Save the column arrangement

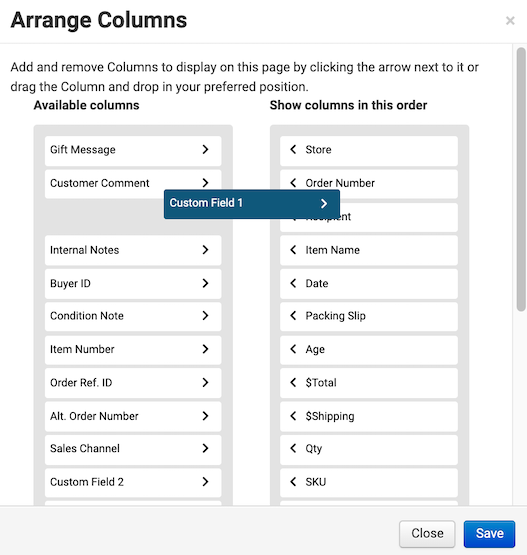(489, 533)
